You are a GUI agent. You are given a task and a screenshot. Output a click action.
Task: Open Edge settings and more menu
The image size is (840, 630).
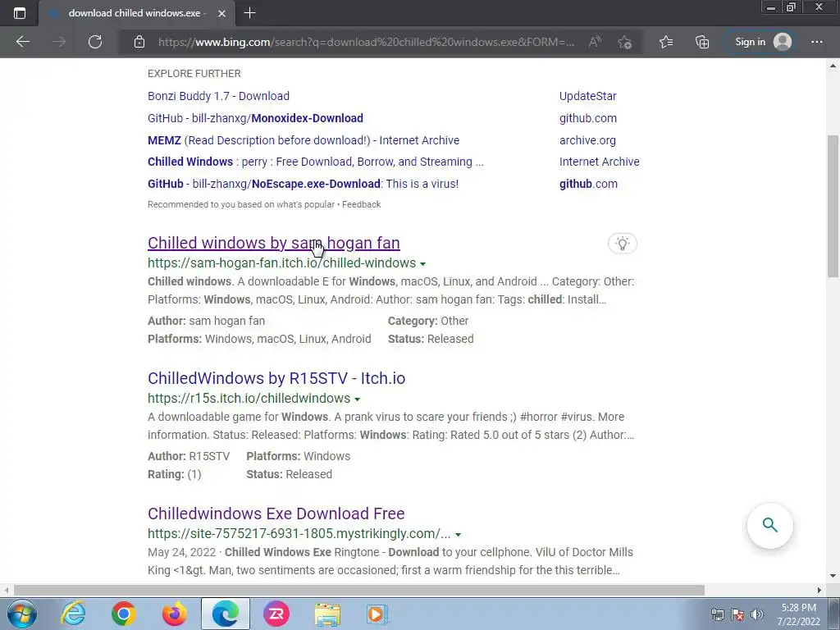click(816, 42)
